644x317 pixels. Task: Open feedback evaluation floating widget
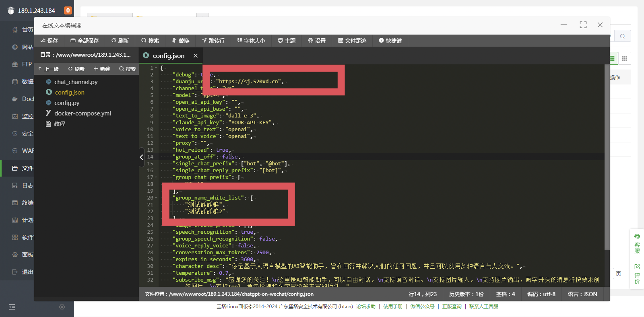coord(637,274)
